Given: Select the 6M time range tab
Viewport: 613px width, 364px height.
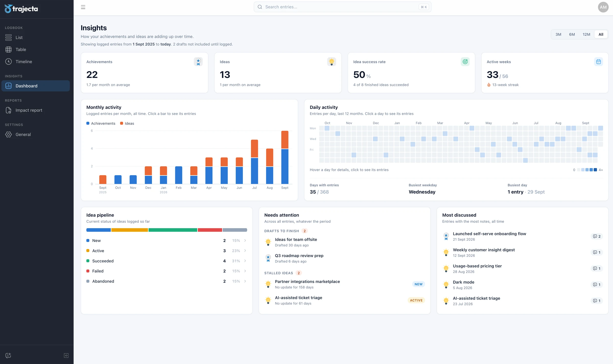Looking at the screenshot, I should point(572,34).
